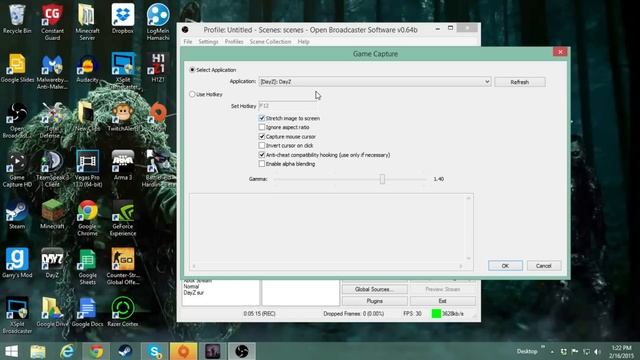640x360 pixels.
Task: Click the vertical scrollbar of the dialog text box
Action: pyautogui.click(x=469, y=228)
